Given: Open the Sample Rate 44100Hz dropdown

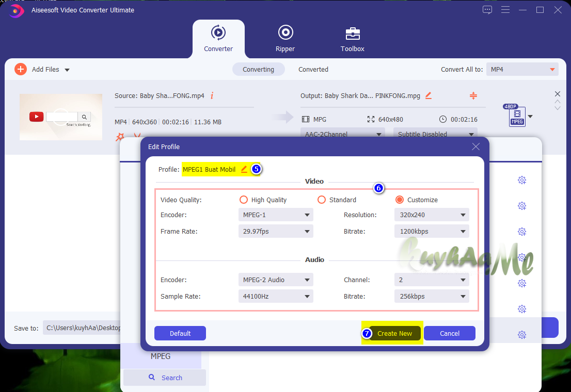Looking at the screenshot, I should pyautogui.click(x=276, y=296).
